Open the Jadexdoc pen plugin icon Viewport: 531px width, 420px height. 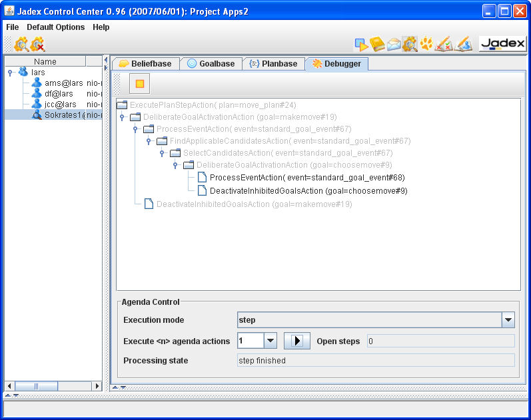[x=464, y=45]
